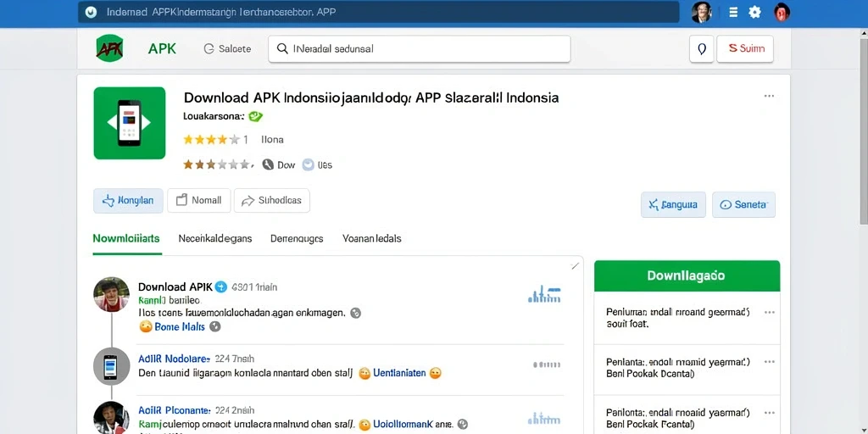
Task: Click the three-dot menu beside app title
Action: 769,96
